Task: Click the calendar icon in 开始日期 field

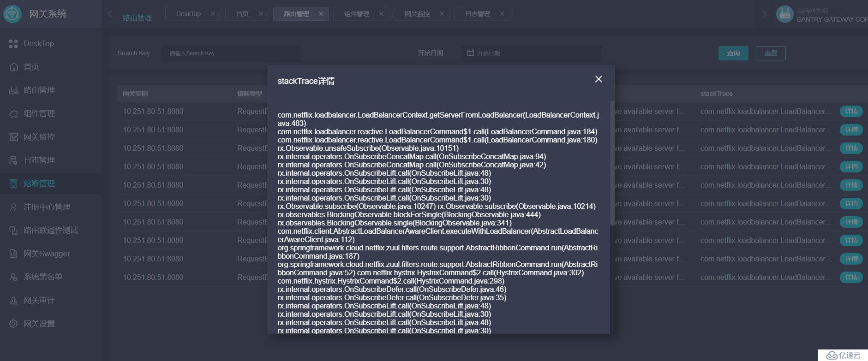Action: (x=471, y=53)
